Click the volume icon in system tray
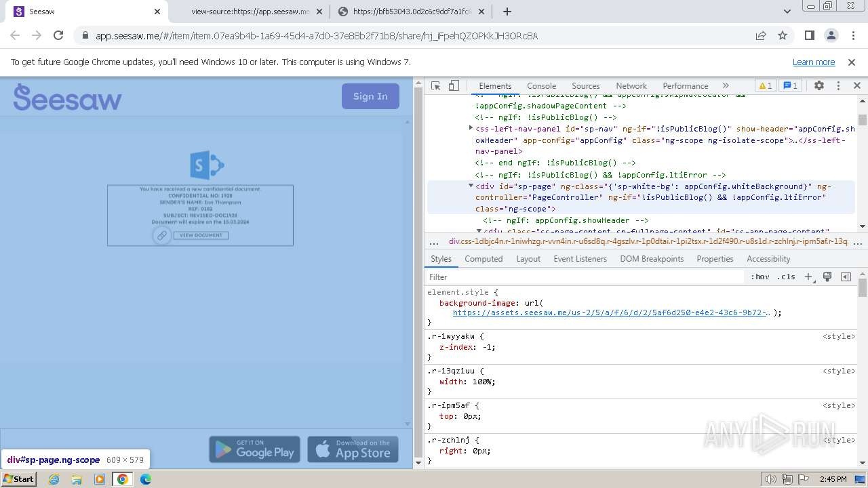 [771, 479]
